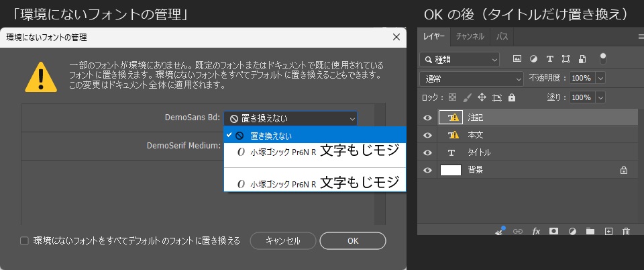This screenshot has width=644, height=270.
Task: Check 環境にないフォントをすべてデフォルトのフォントに置き換える checkbox
Action: [24, 241]
